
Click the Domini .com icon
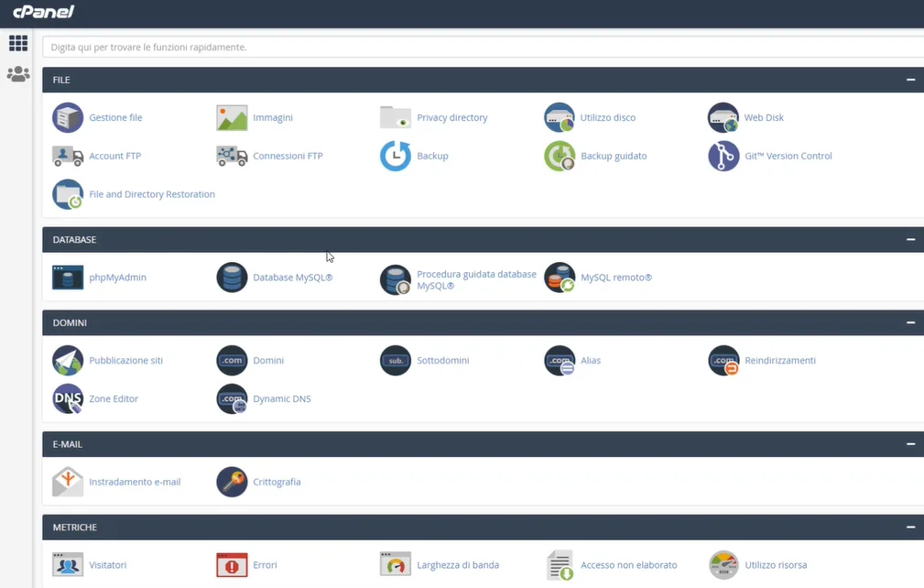[232, 361]
